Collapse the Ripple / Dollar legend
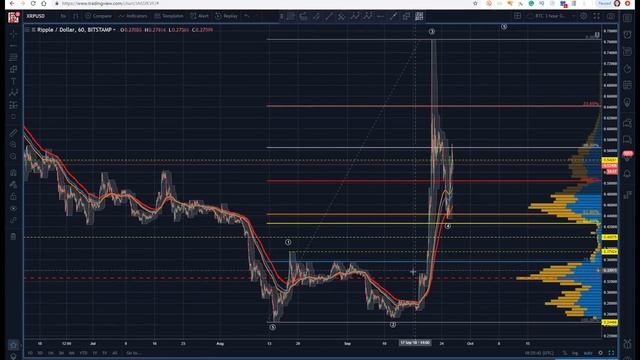The width and height of the screenshot is (640, 360). point(28,30)
